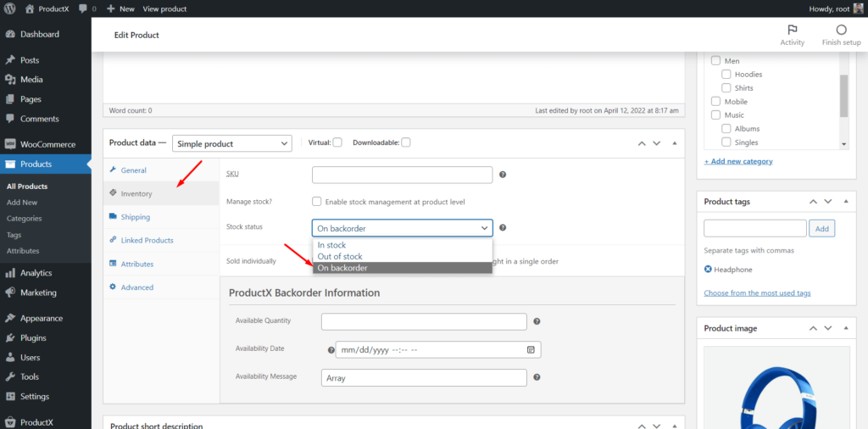Enable stock management at product level
868x429 pixels.
coord(317,202)
